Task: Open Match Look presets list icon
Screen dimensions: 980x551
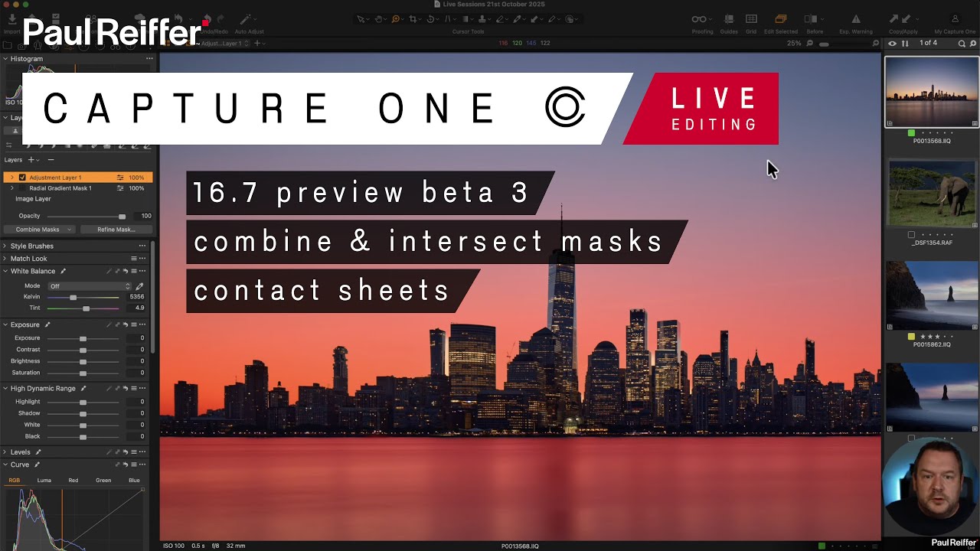Action: click(134, 259)
